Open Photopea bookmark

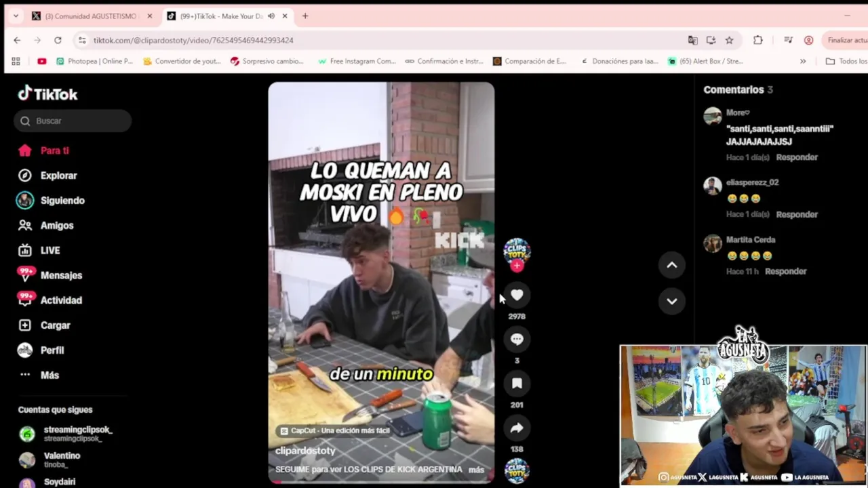(94, 61)
